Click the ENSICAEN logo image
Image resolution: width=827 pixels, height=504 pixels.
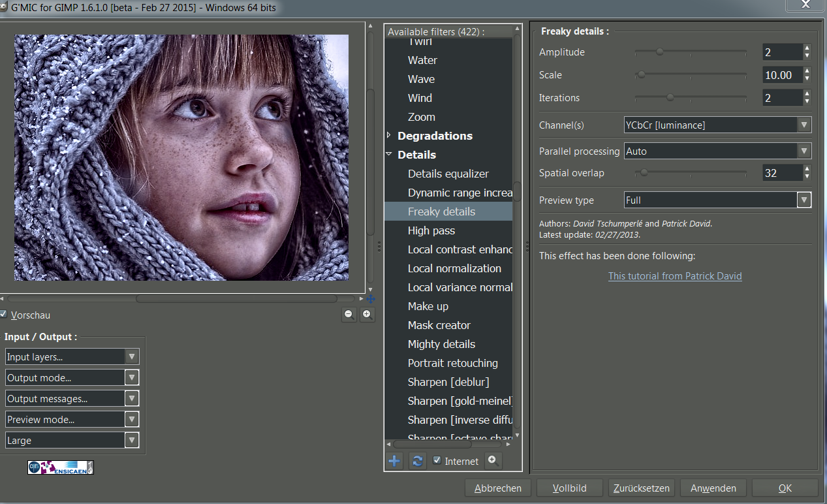(x=61, y=467)
